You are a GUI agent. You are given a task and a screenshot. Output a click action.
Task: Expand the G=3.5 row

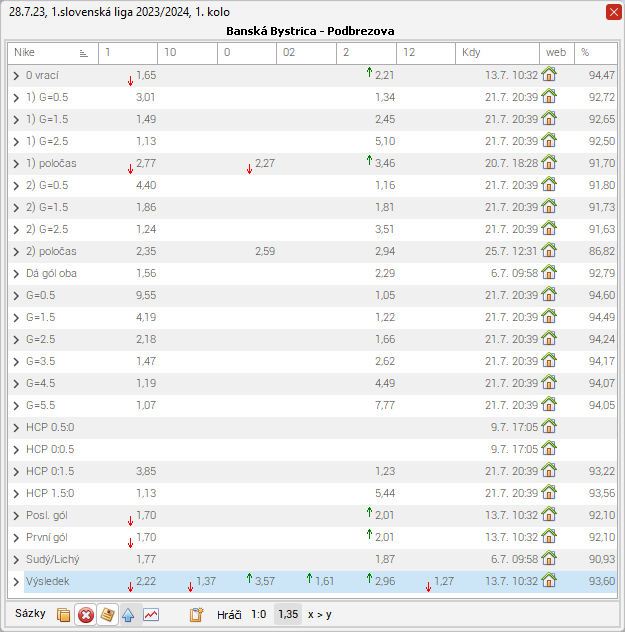(16, 362)
